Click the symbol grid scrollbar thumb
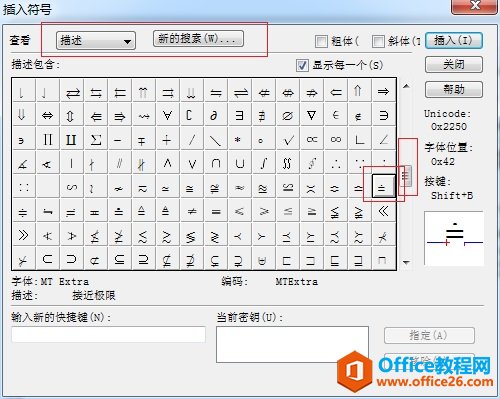The width and height of the screenshot is (500, 399). pos(406,176)
